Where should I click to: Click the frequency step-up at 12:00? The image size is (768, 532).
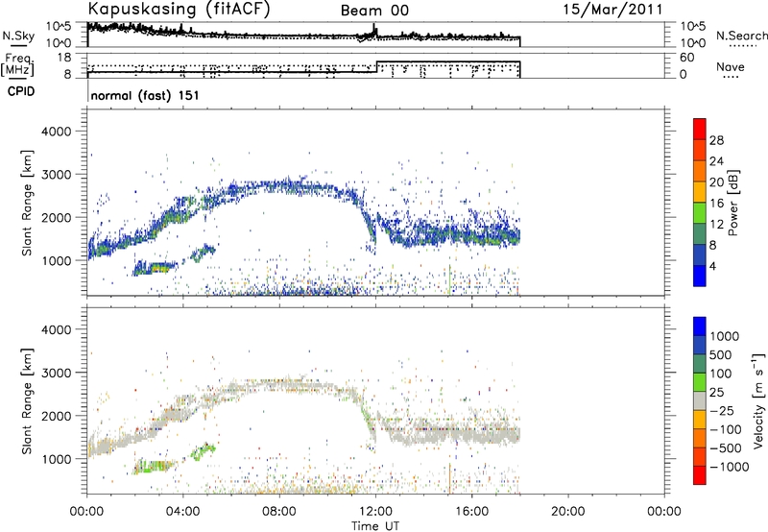pyautogui.click(x=376, y=67)
